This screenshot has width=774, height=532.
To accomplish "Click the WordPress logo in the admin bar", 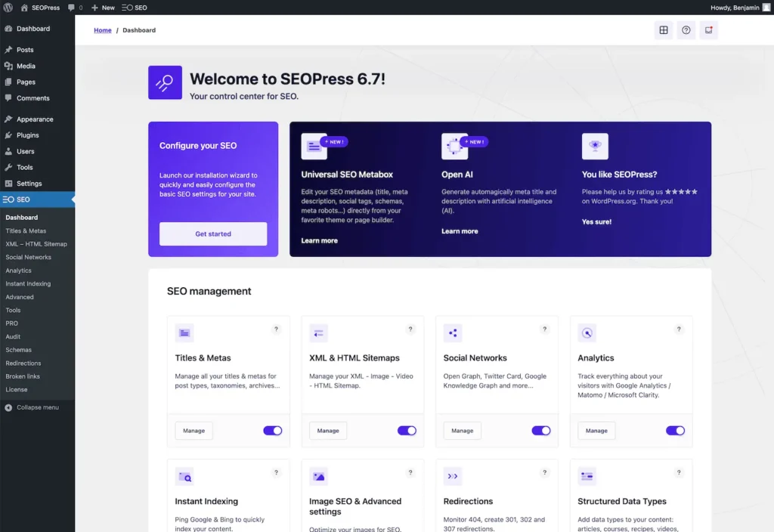I will [8, 8].
